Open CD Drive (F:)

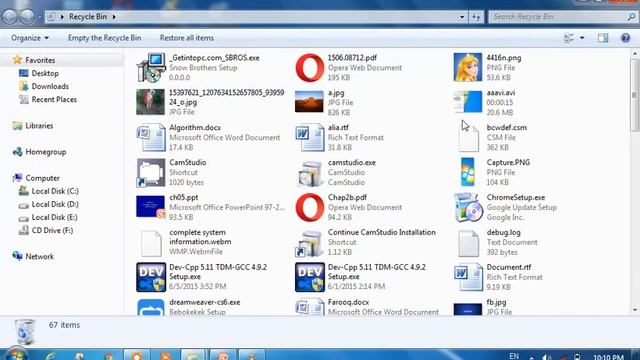52,230
